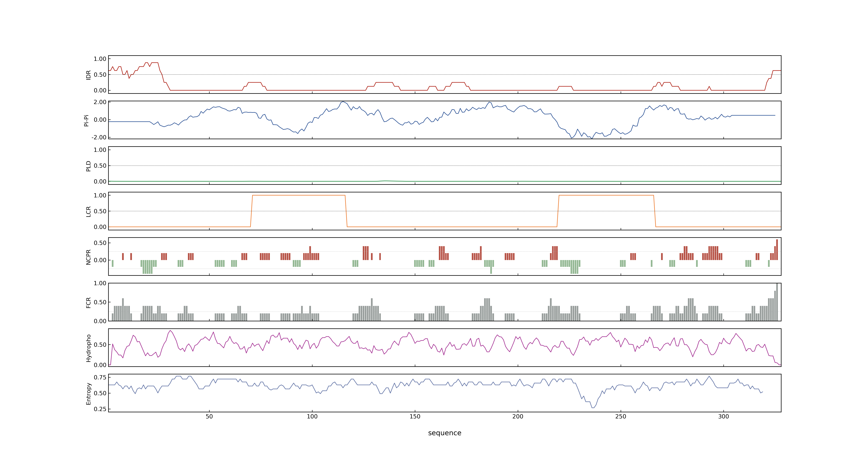
Task: Click the LCR y-axis label
Action: point(89,212)
